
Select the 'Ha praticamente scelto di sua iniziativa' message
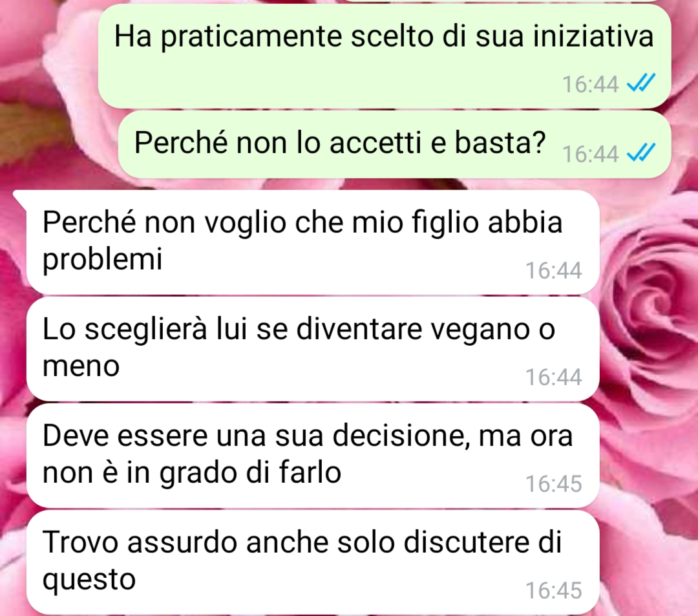[x=384, y=56]
